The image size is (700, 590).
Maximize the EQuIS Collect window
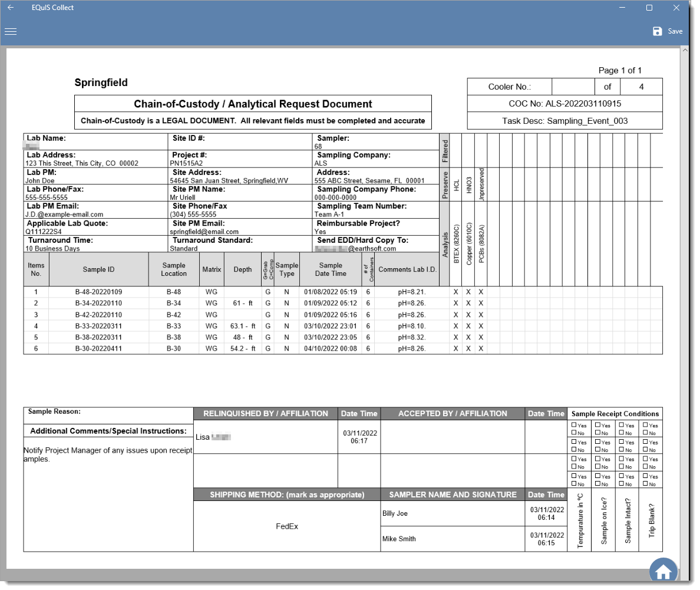[x=649, y=8]
